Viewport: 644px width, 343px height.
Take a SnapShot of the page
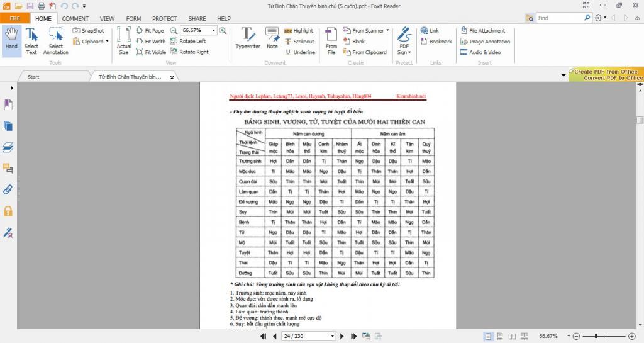click(88, 30)
